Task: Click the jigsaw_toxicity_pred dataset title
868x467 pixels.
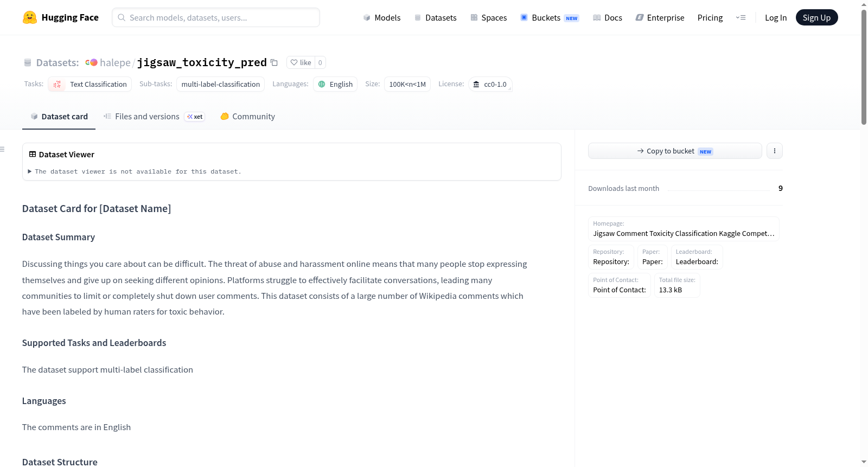Action: tap(202, 62)
